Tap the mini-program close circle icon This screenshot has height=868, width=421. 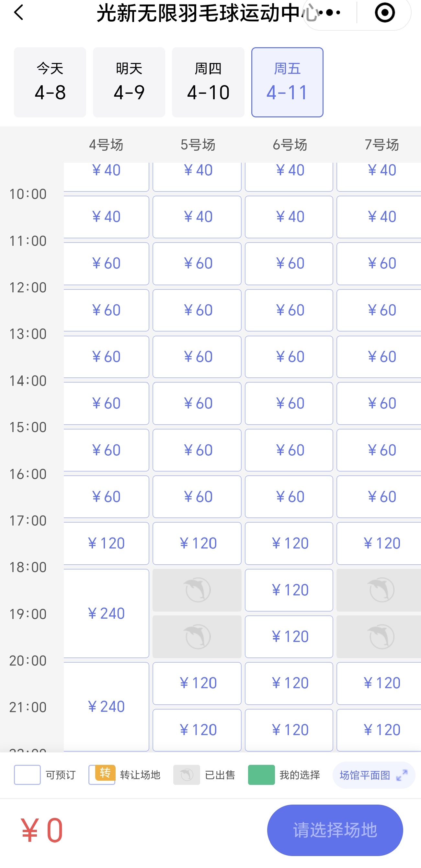(x=385, y=13)
